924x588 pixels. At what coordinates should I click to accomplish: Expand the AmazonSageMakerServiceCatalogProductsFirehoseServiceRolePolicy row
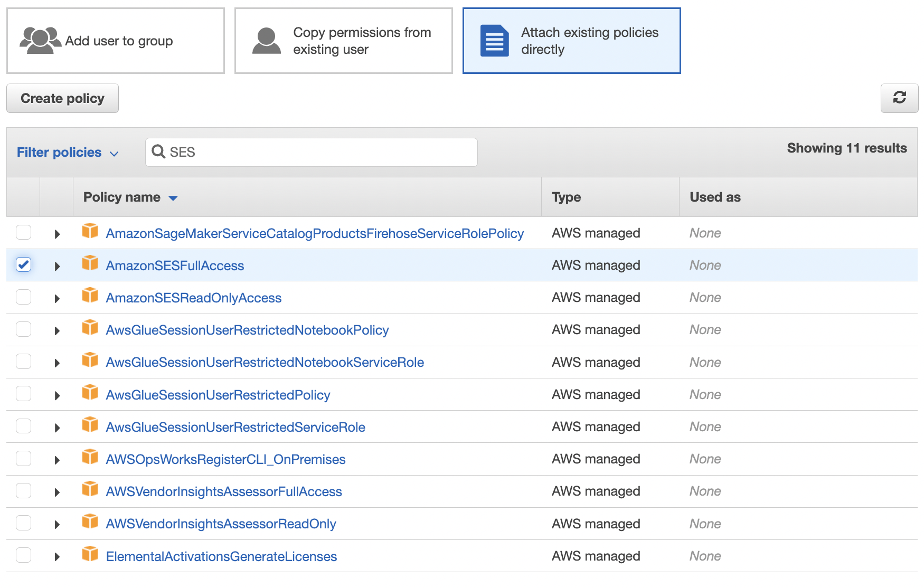(x=57, y=234)
